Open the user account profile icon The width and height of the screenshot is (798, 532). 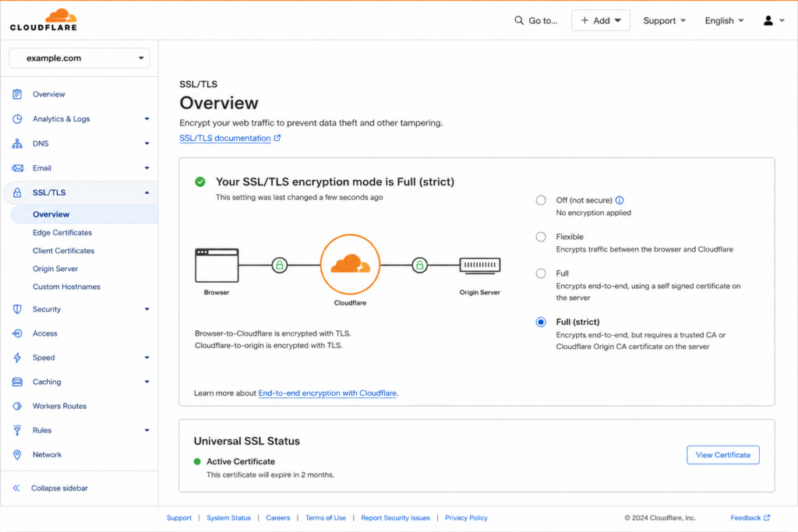pos(768,20)
